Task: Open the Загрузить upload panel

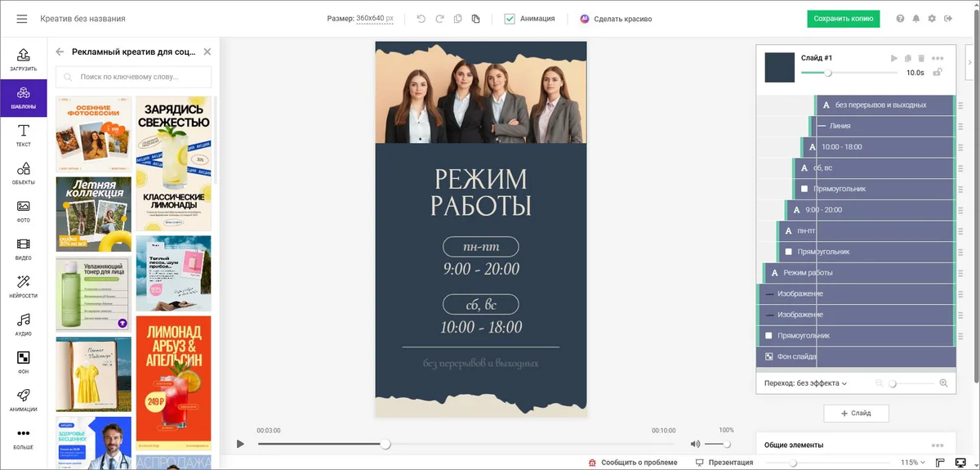Action: (x=23, y=60)
